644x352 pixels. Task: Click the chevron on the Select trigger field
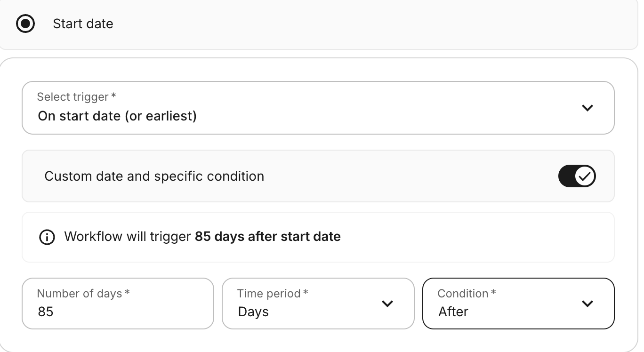(x=587, y=107)
